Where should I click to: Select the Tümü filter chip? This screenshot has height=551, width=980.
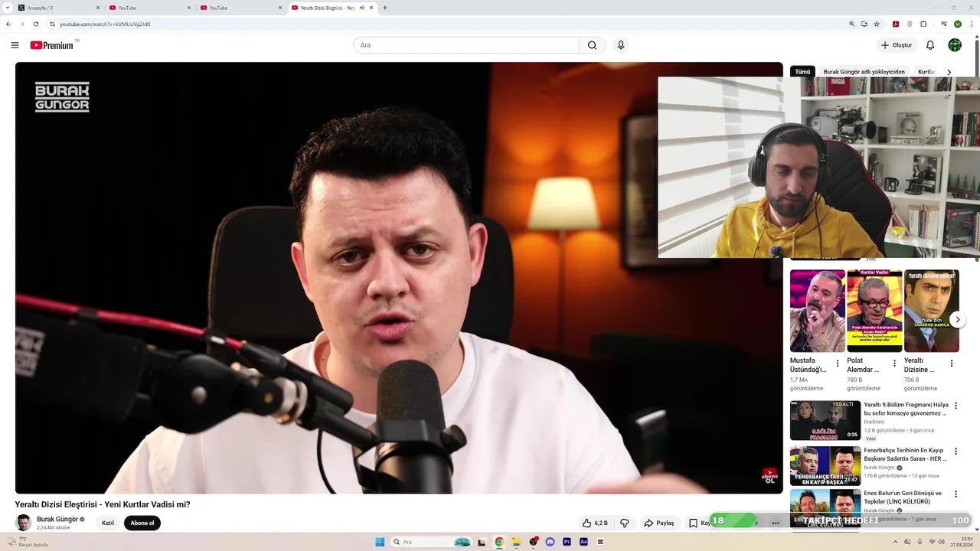point(802,72)
